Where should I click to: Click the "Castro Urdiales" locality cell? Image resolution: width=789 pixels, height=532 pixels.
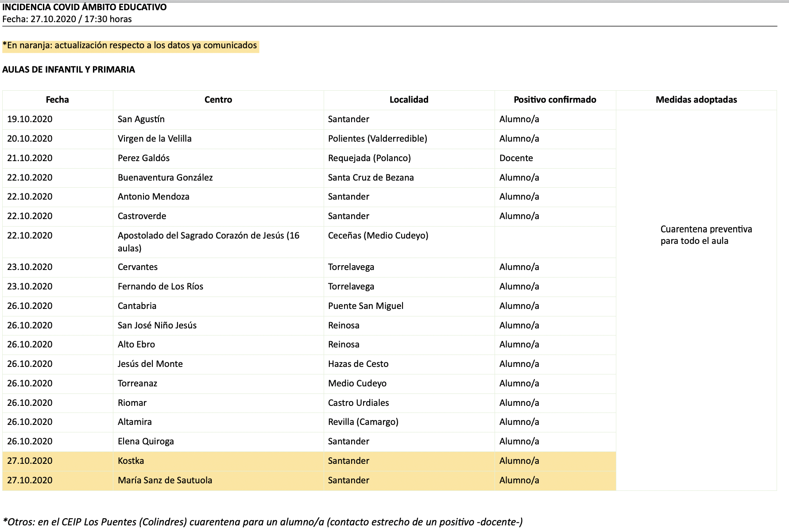coord(358,403)
